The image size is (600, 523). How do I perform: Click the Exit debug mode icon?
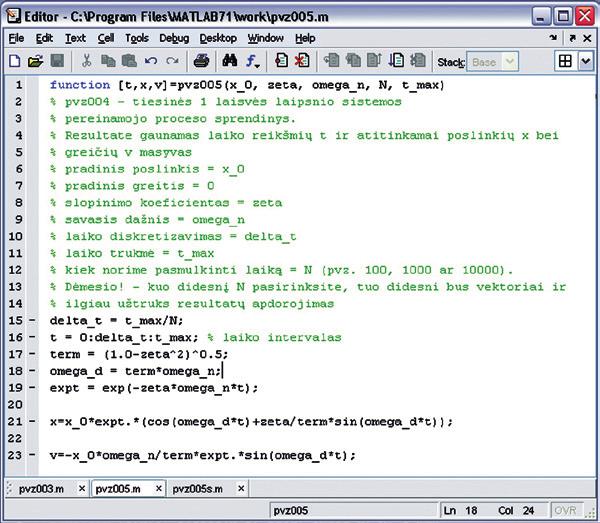[418, 61]
